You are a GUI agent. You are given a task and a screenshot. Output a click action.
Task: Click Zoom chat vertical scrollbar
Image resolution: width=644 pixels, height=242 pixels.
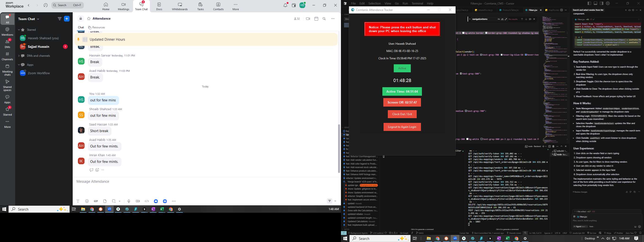tap(339, 148)
